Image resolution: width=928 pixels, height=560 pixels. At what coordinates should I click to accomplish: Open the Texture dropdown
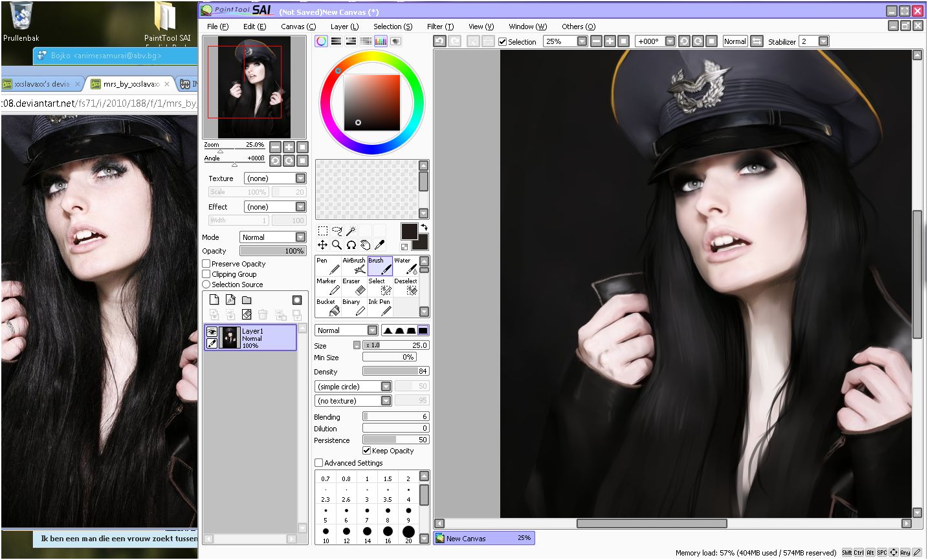point(275,178)
